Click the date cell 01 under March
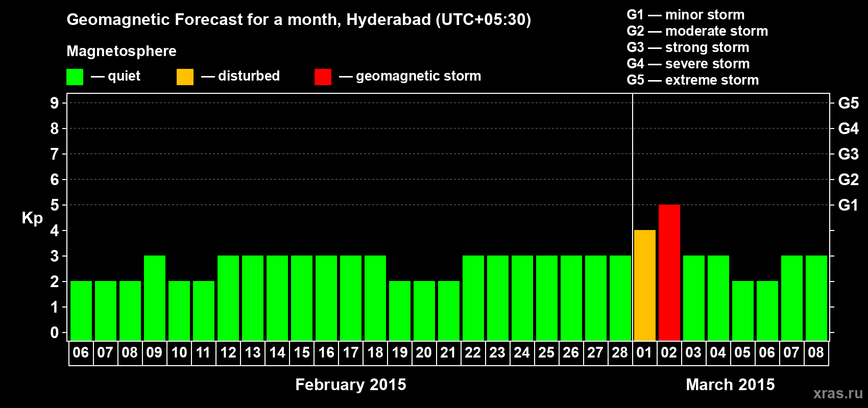This screenshot has width=868, height=408. point(644,353)
